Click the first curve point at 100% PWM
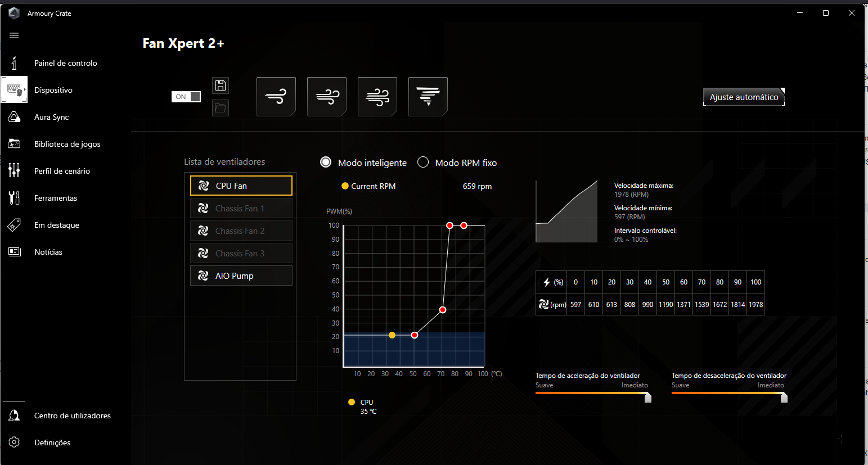The image size is (868, 465). 449,225
